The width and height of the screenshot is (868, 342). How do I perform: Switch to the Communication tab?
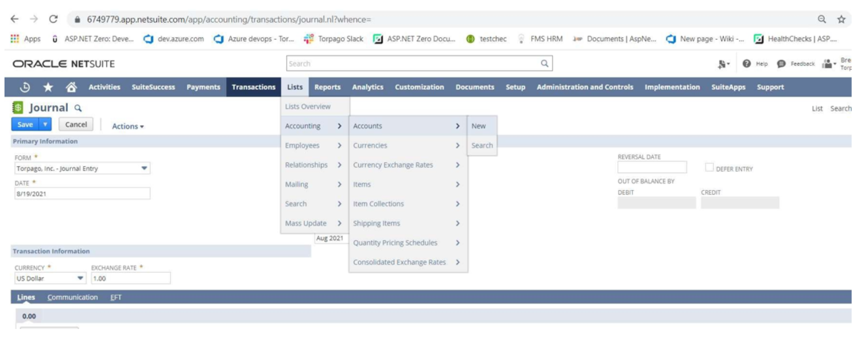pos(72,297)
